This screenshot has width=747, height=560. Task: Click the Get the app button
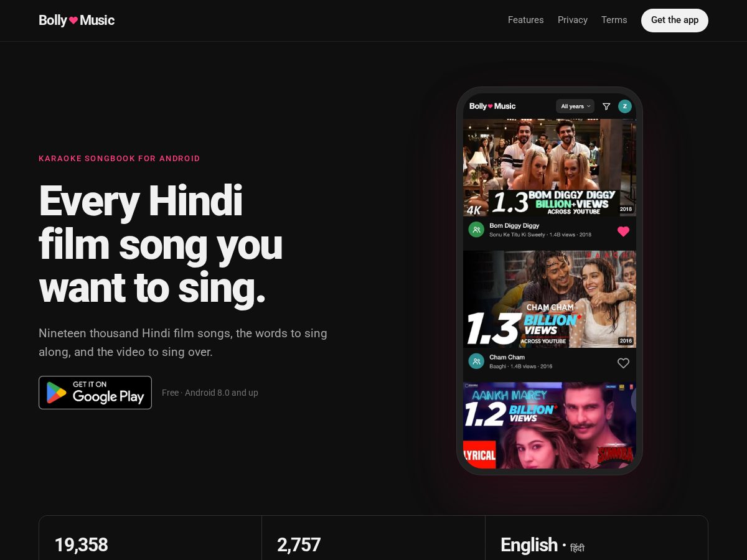[675, 20]
